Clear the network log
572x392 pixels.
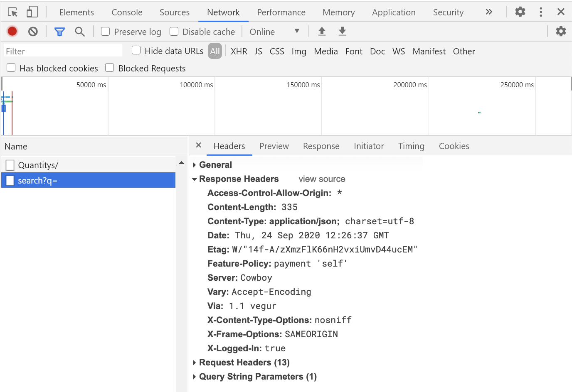(x=33, y=31)
